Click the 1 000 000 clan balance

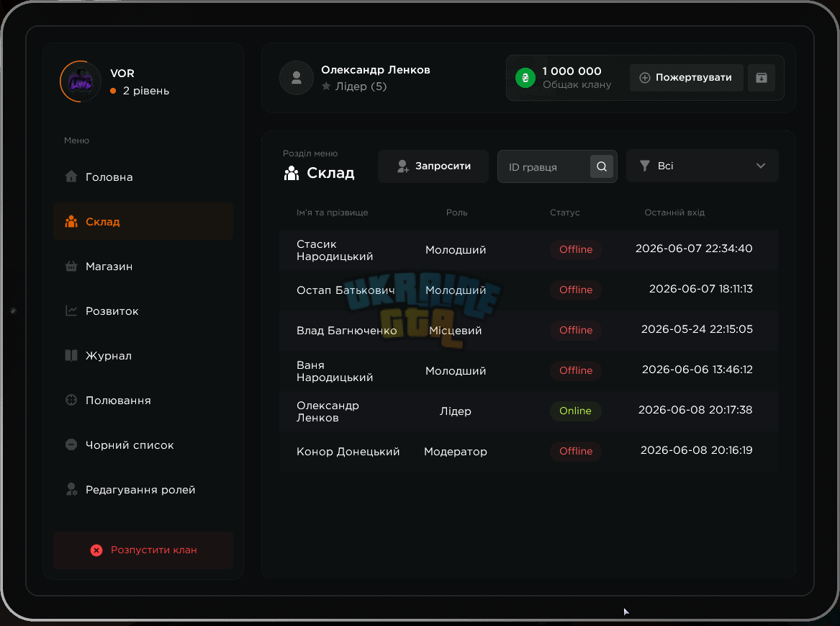(x=572, y=71)
